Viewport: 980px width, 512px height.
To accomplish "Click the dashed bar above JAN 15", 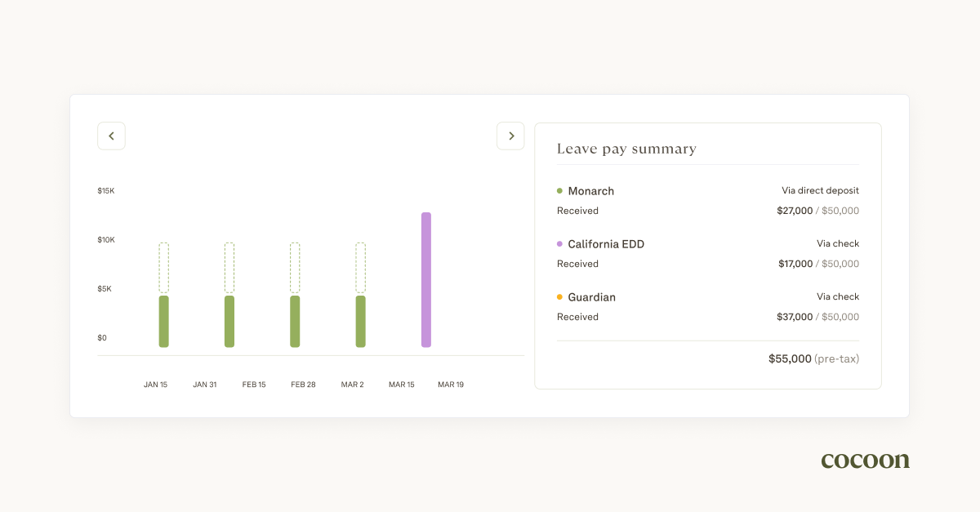I will (x=163, y=265).
